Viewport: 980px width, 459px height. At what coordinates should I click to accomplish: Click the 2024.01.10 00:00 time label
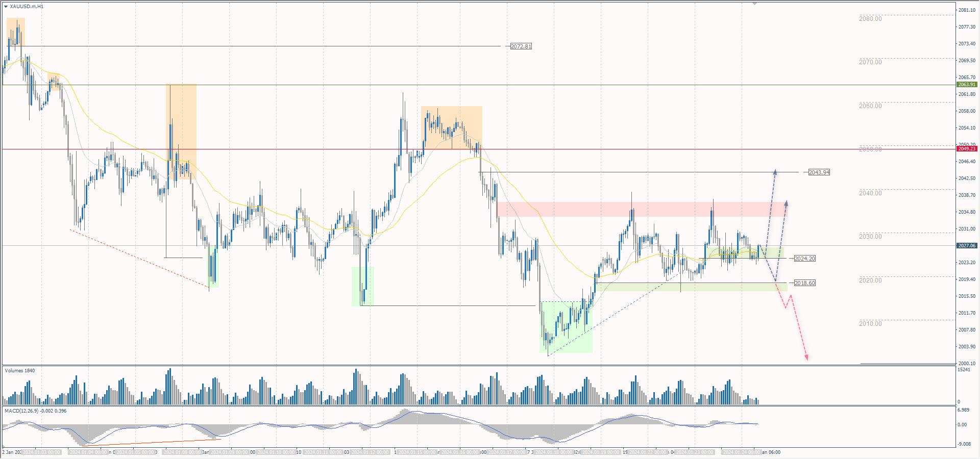click(276, 452)
